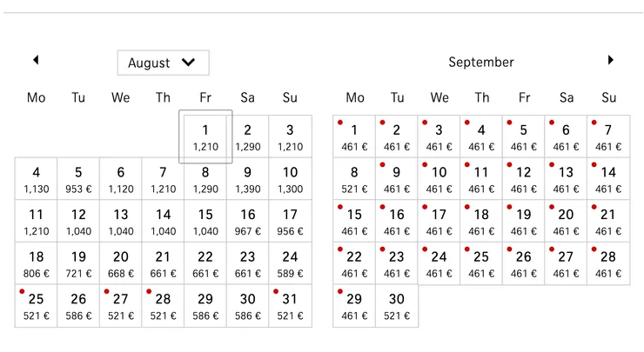Go to the previous month arrow
The height and width of the screenshot is (352, 644).
36,60
